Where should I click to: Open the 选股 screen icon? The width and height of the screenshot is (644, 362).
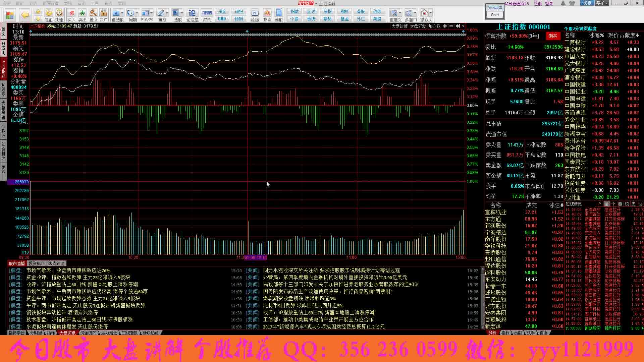pyautogui.click(x=175, y=13)
